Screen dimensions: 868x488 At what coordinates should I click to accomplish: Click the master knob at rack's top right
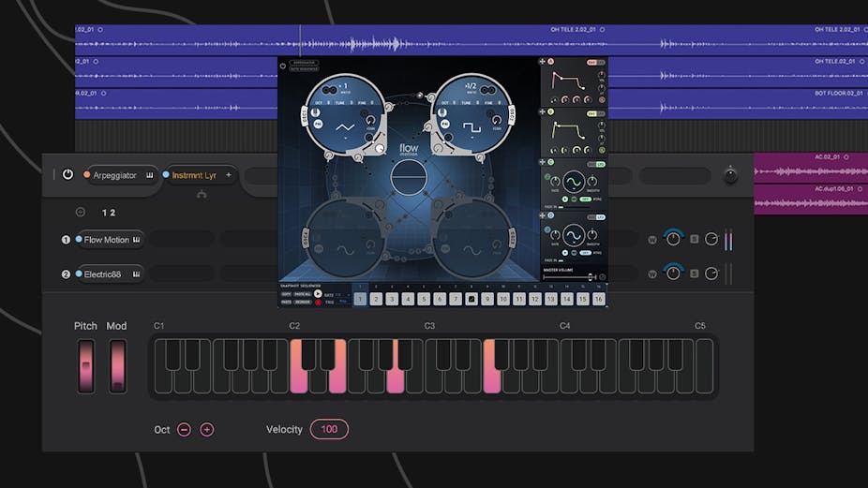coord(730,175)
